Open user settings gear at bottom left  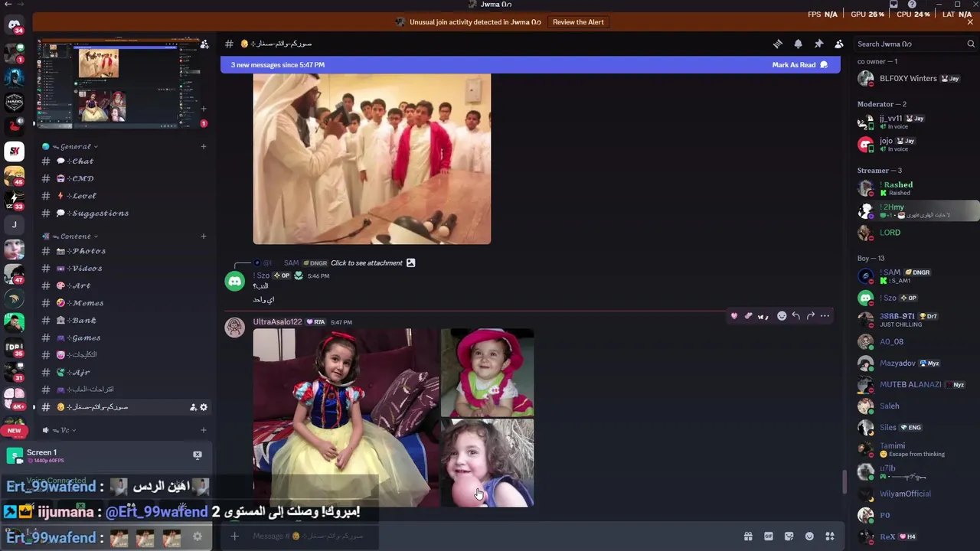click(198, 536)
